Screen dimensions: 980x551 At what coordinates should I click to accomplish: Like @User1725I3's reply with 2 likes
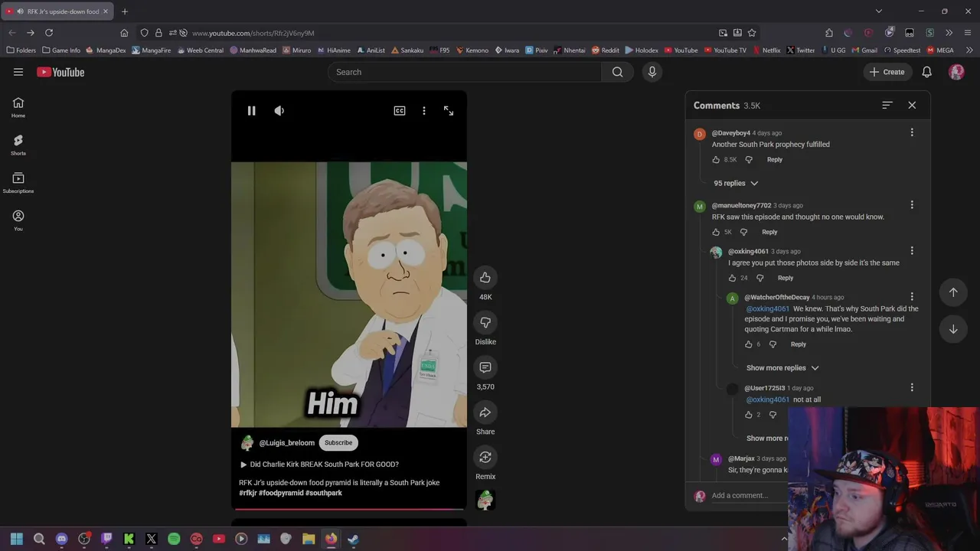tap(749, 415)
